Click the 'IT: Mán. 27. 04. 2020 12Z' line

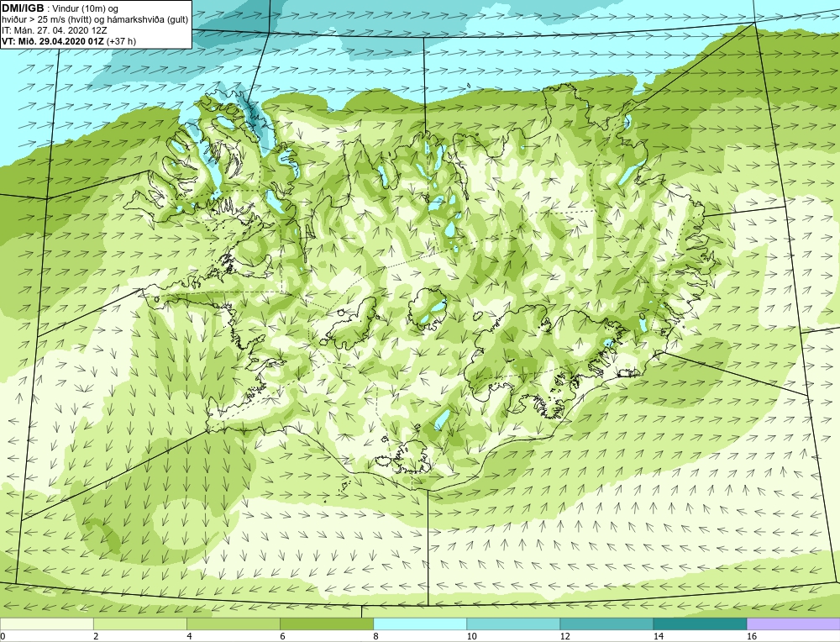(x=54, y=30)
